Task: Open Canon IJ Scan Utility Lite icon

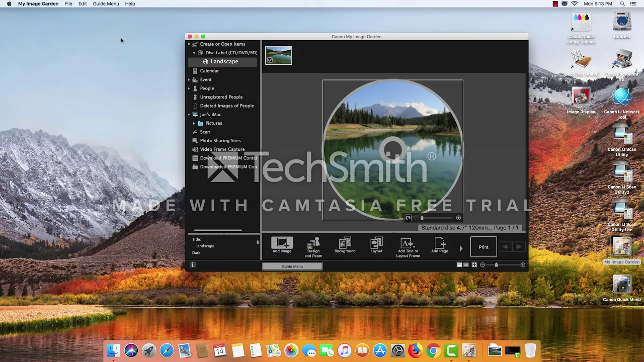Action: pos(622,216)
